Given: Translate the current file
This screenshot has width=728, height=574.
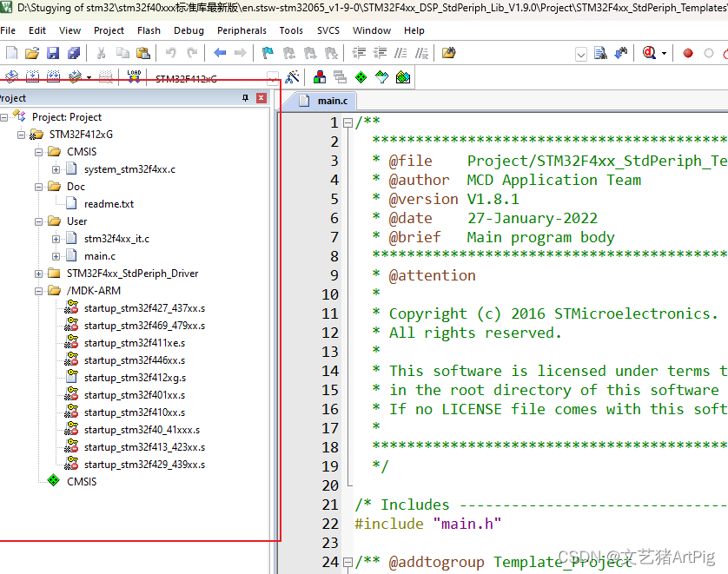Looking at the screenshot, I should click(x=11, y=77).
